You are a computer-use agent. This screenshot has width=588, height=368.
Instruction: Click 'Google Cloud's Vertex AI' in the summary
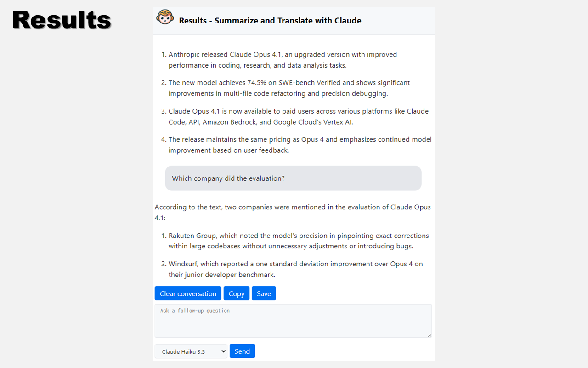[x=313, y=122]
